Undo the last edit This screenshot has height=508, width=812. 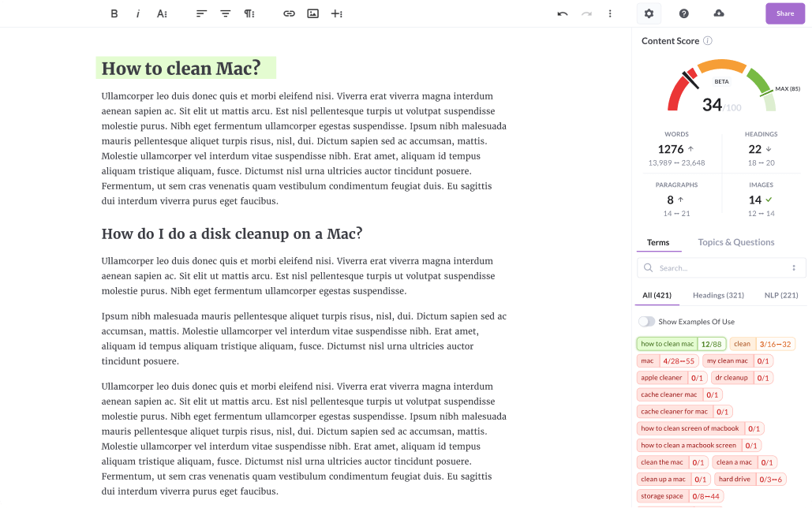[x=562, y=13]
